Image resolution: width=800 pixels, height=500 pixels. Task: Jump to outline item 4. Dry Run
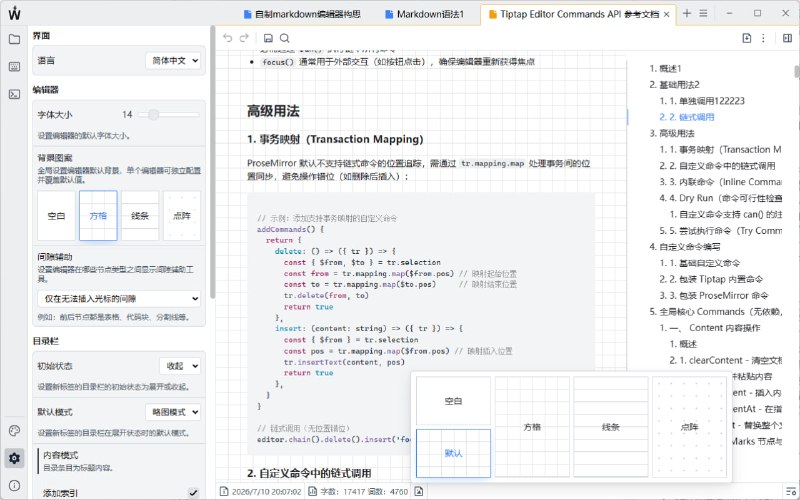click(x=720, y=198)
